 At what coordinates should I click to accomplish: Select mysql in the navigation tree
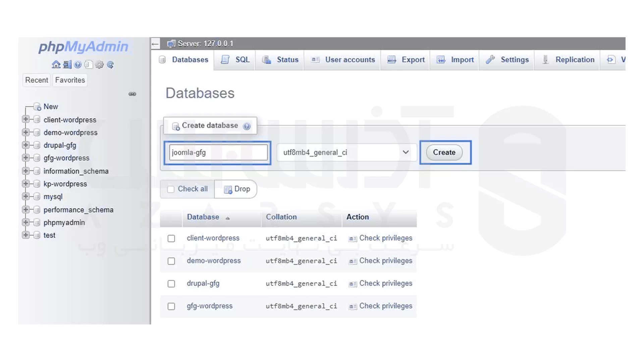coord(53,197)
